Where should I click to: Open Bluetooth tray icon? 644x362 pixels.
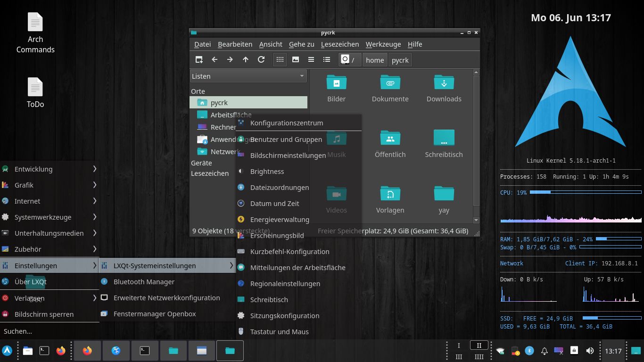pyautogui.click(x=529, y=351)
